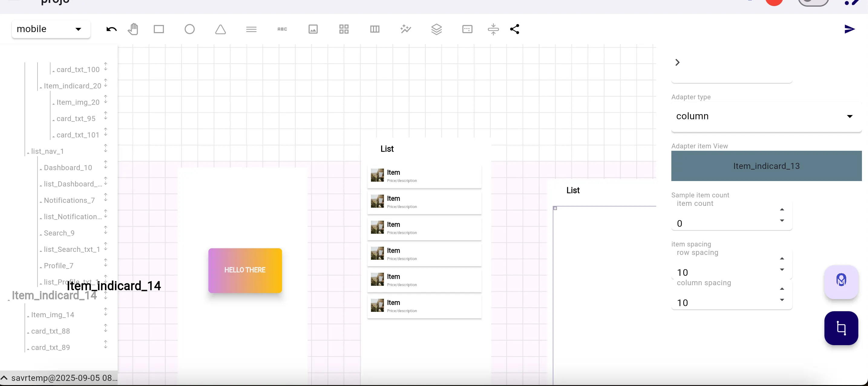Select the rectangle shape tool
The image size is (868, 386).
click(159, 29)
